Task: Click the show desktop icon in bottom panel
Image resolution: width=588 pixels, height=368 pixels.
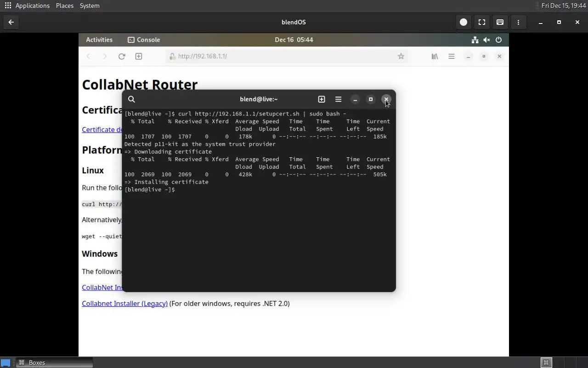Action: [6, 362]
